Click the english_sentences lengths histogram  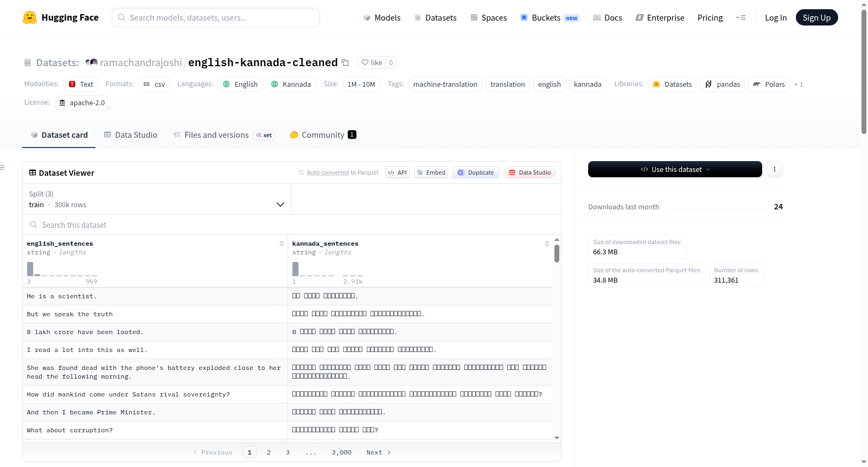(x=62, y=269)
